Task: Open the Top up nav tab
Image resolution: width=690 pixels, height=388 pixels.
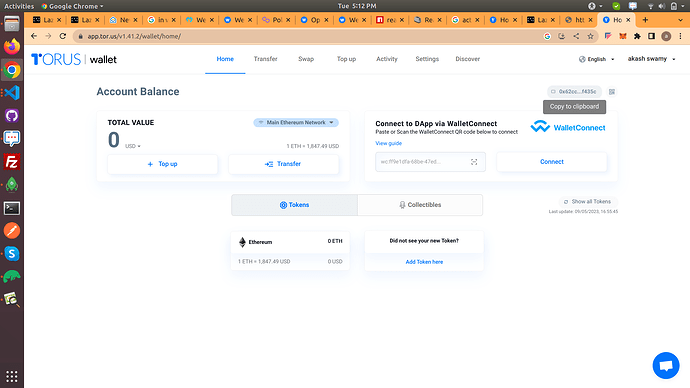Action: click(346, 59)
